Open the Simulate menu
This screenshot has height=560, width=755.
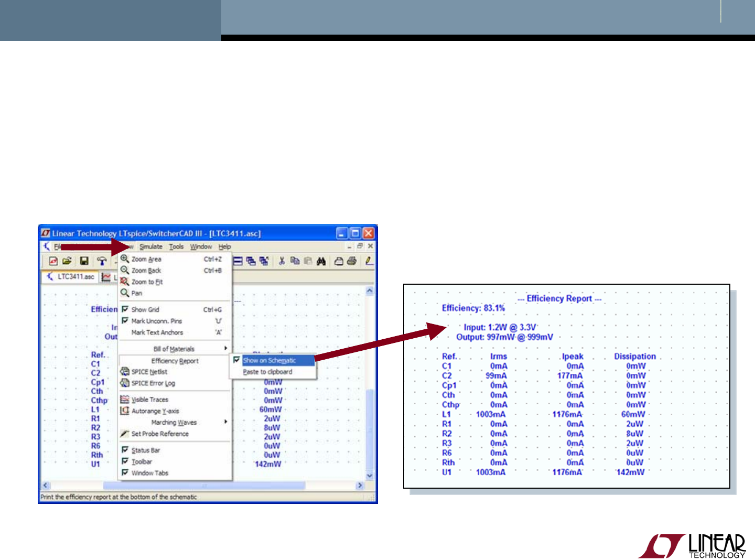click(x=151, y=246)
